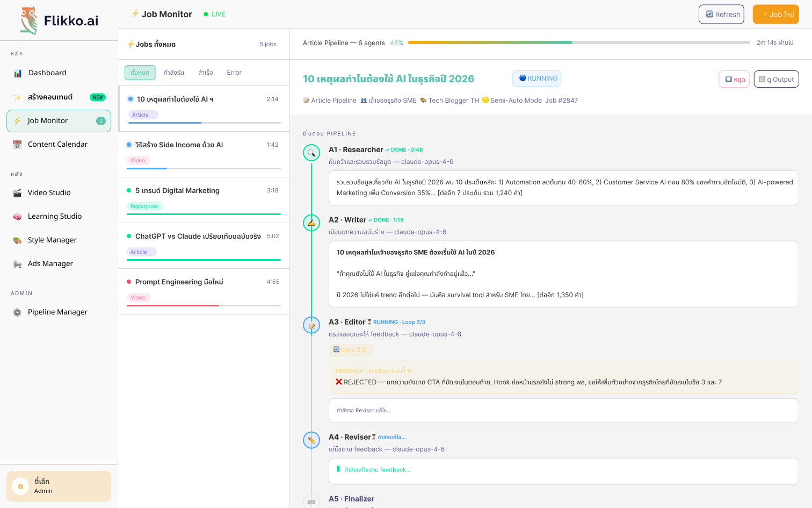The width and height of the screenshot is (812, 508).
Task: Click the Video tag on Prompt Engineering job
Action: coord(138,298)
